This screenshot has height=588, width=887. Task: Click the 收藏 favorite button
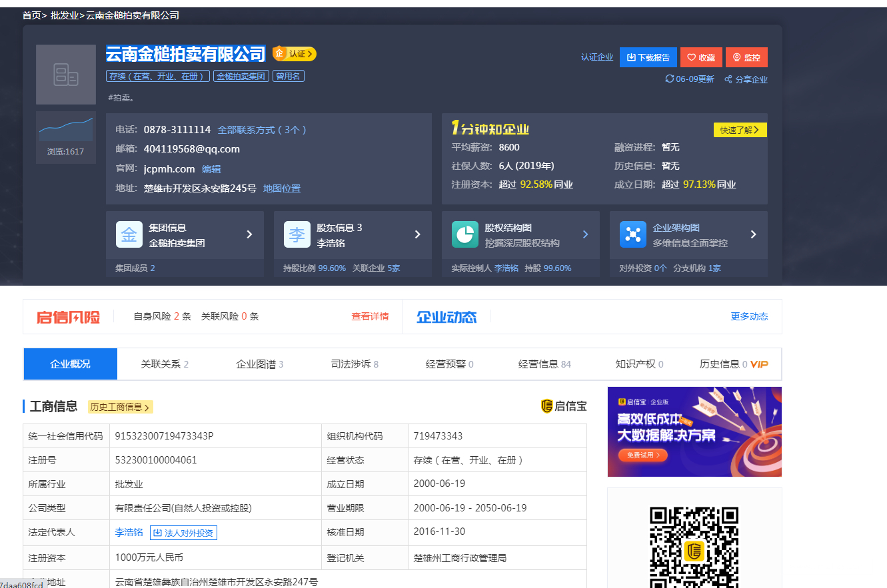[x=701, y=57]
